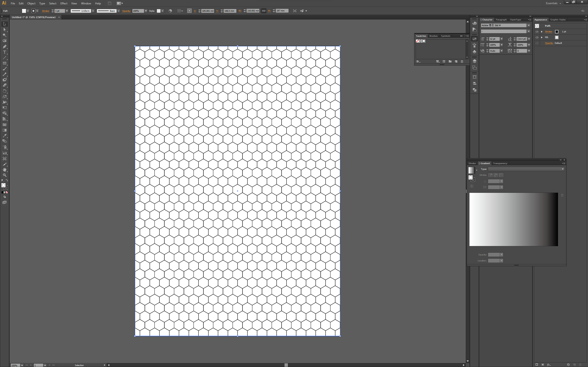The image size is (588, 367).
Task: Expand the Stroke attribute disclosure triangle
Action: coord(542,31)
